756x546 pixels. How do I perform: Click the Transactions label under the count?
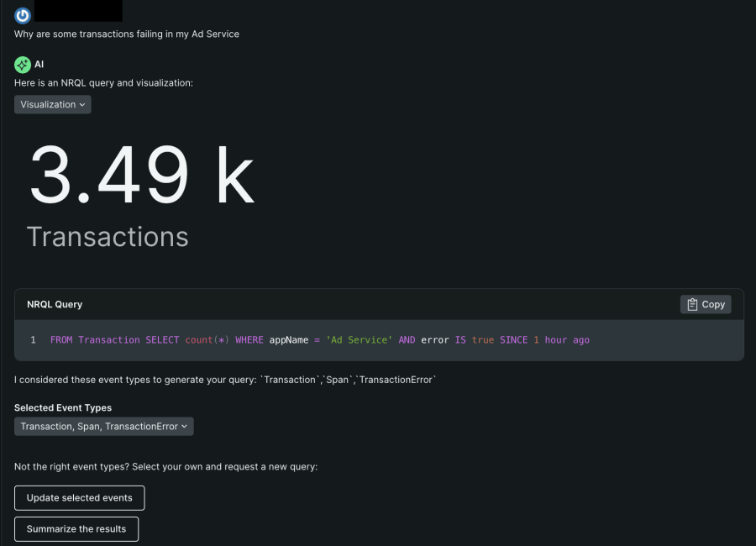pos(108,236)
